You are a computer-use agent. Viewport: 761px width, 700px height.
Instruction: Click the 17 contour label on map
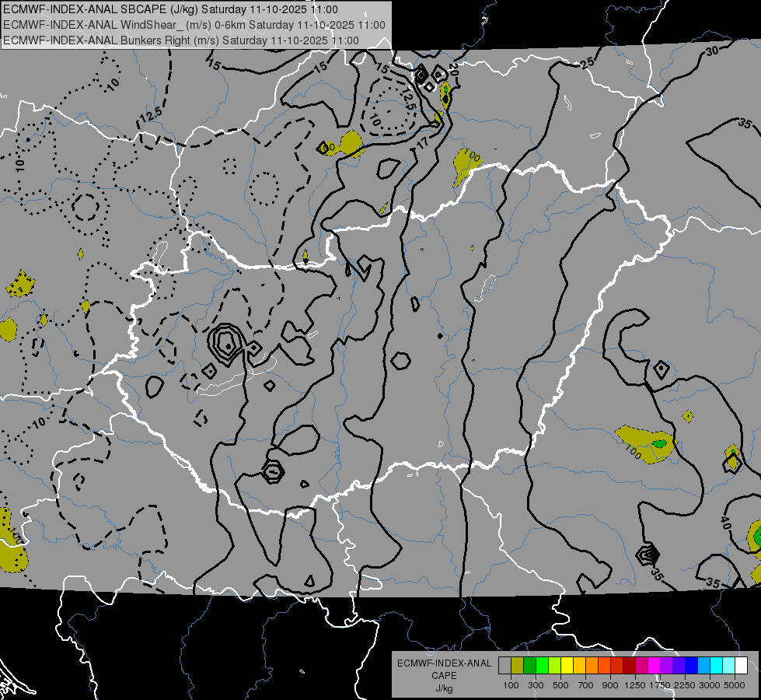tap(423, 143)
